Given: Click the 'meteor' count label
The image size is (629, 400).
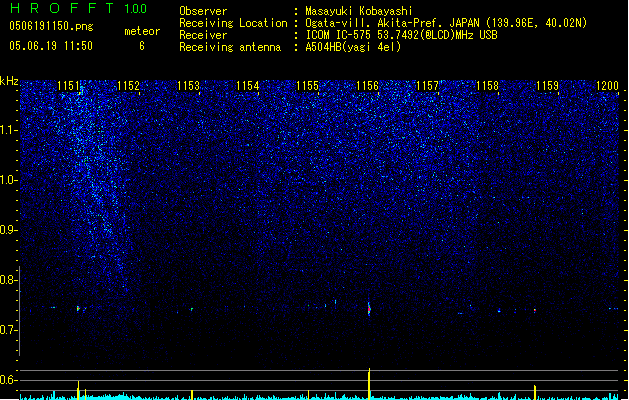Looking at the screenshot, I should tap(142, 31).
